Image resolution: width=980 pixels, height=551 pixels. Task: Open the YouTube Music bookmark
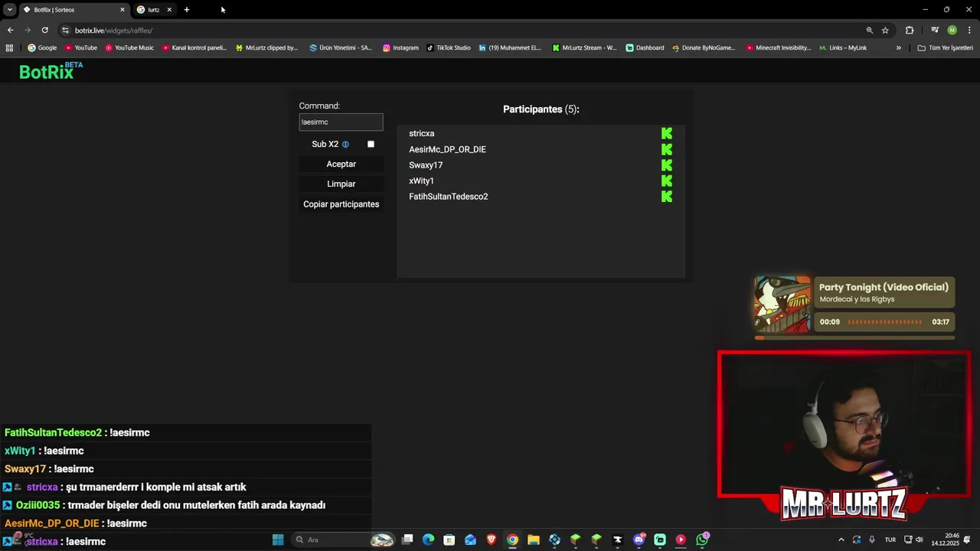pos(129,47)
